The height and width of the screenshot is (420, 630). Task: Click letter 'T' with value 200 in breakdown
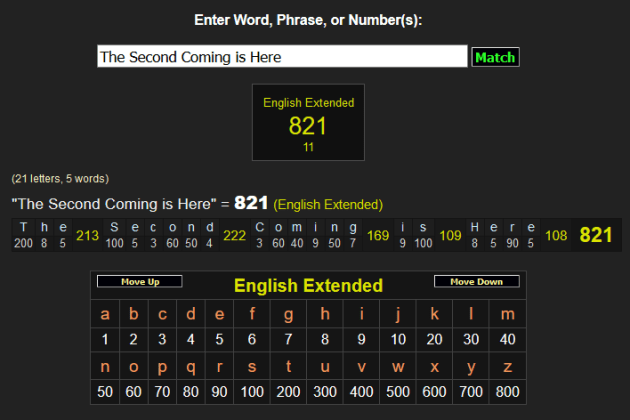pyautogui.click(x=23, y=235)
